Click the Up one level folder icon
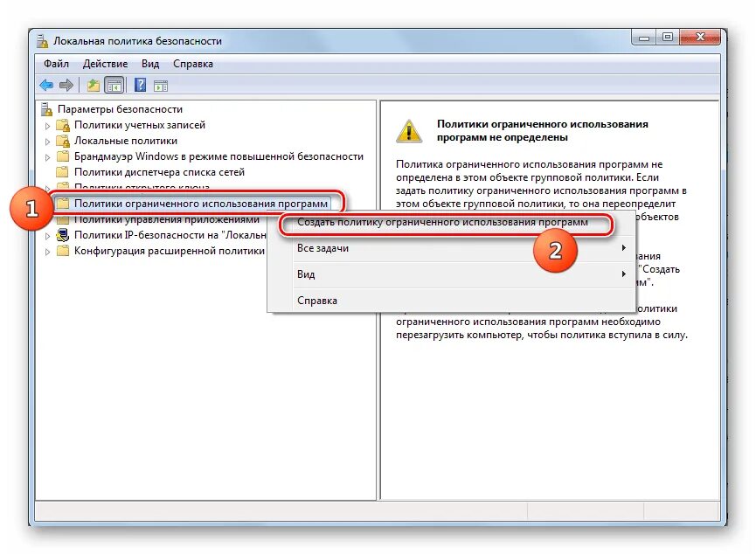Image resolution: width=756 pixels, height=554 pixels. click(93, 86)
